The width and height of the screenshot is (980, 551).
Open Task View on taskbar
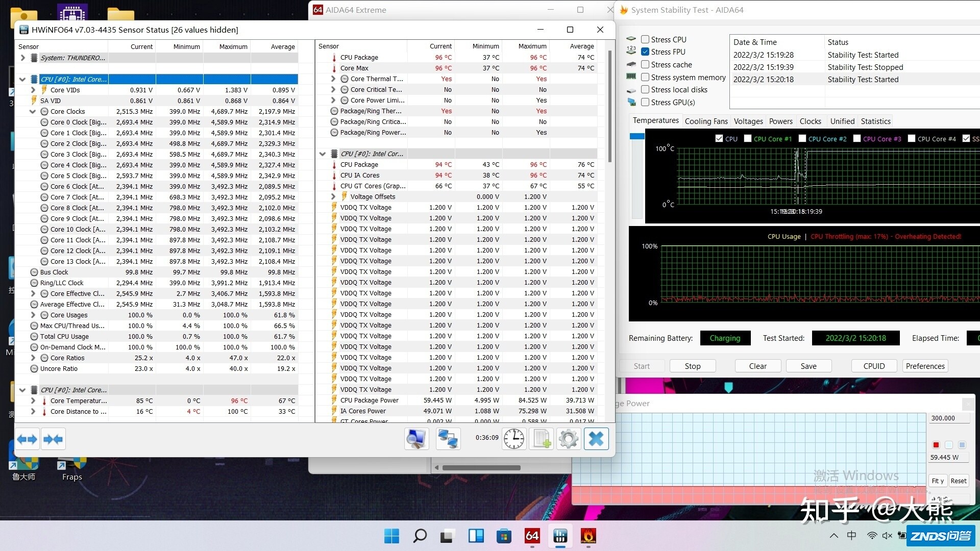pos(448,536)
